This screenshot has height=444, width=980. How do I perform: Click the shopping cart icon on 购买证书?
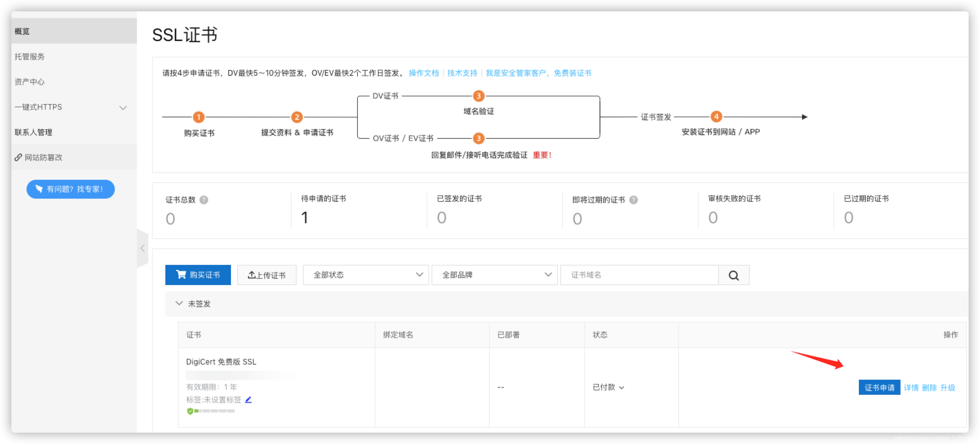[x=181, y=274]
